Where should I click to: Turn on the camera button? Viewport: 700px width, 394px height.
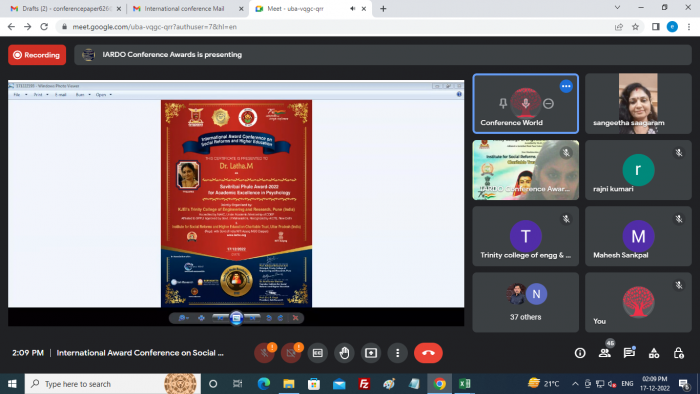point(291,353)
